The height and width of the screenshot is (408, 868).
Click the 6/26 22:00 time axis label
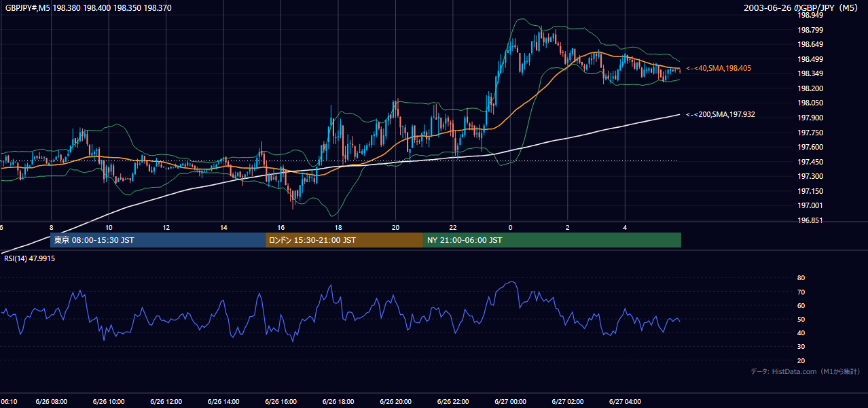(x=453, y=402)
